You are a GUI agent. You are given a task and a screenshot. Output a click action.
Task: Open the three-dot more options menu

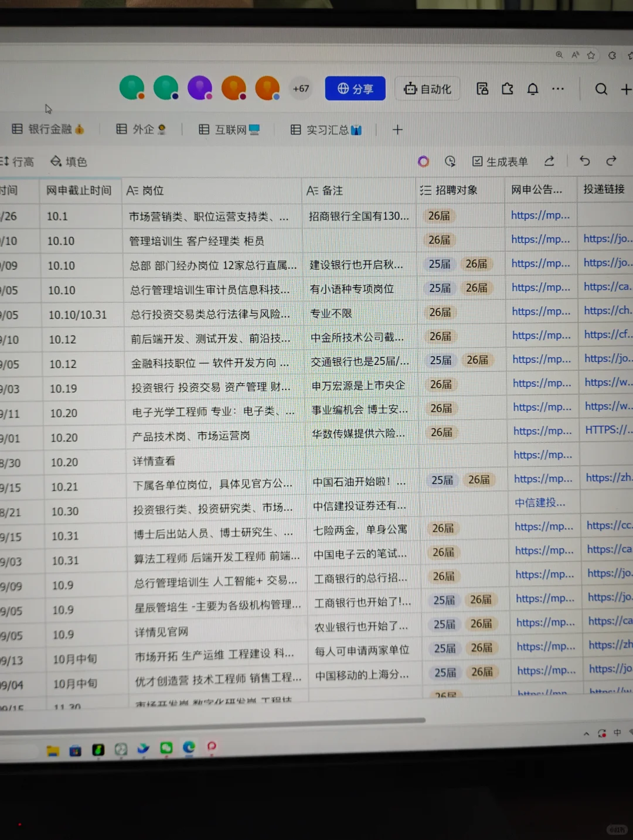(558, 89)
